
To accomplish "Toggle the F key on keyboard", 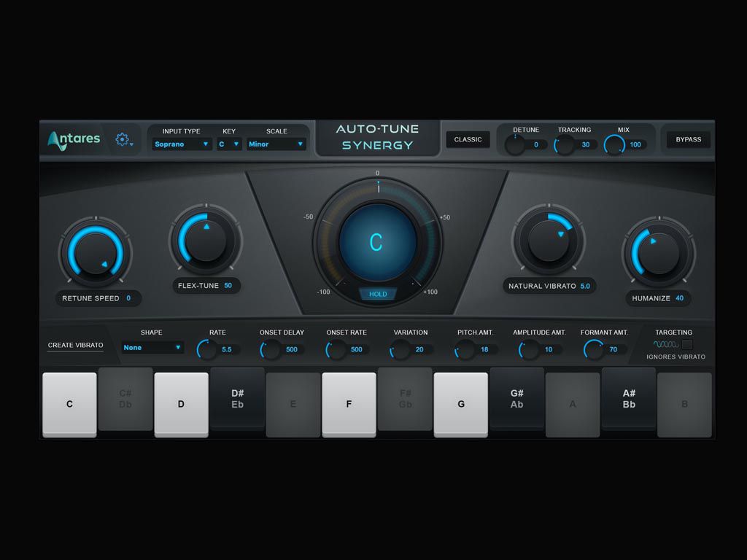I will (x=349, y=404).
